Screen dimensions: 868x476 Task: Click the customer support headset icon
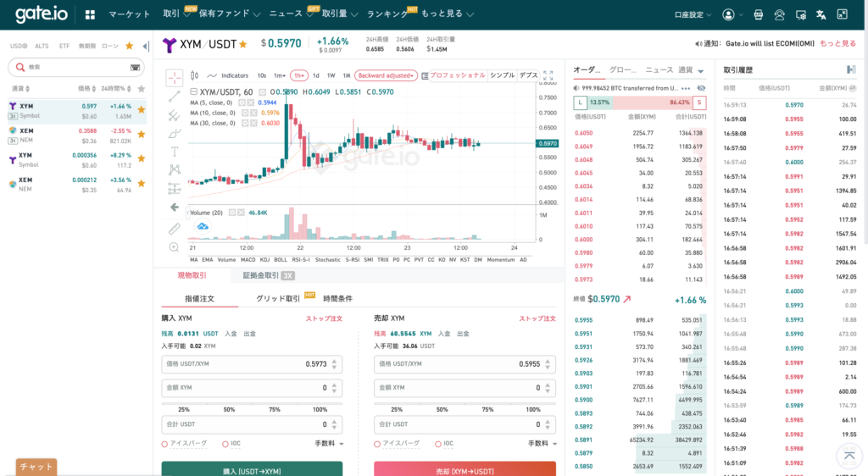click(779, 14)
